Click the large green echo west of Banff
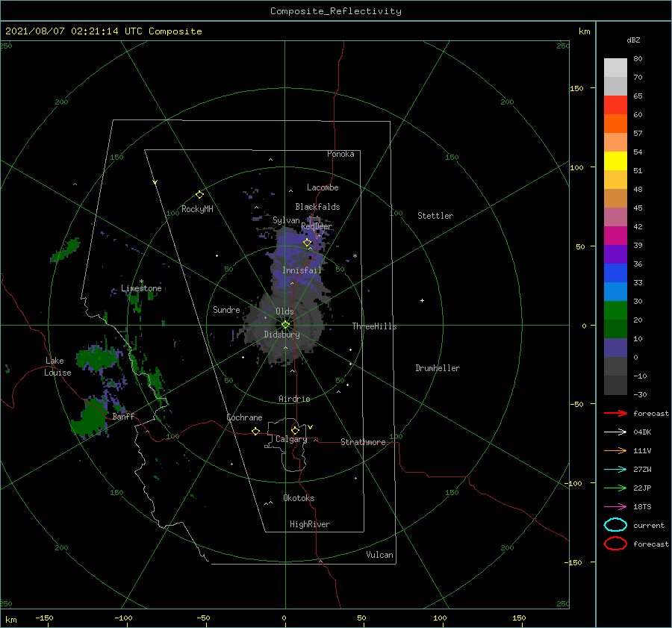Image resolution: width=672 pixels, height=628 pixels. [90, 418]
